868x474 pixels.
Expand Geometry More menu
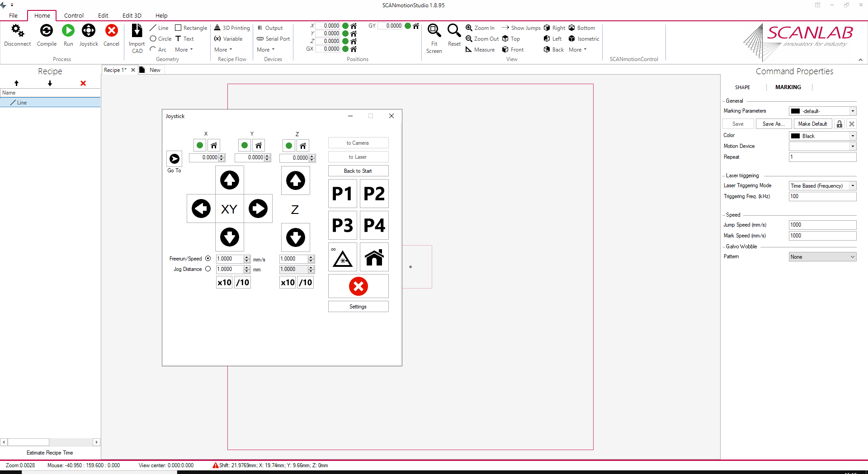pos(184,50)
